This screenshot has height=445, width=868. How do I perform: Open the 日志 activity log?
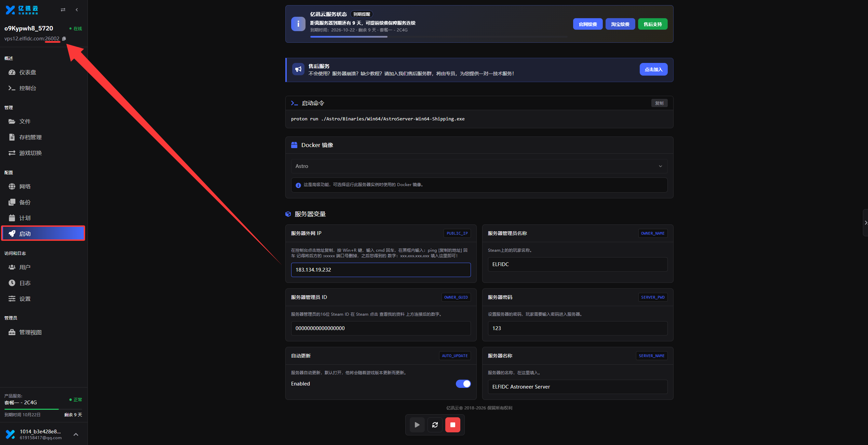(44, 283)
